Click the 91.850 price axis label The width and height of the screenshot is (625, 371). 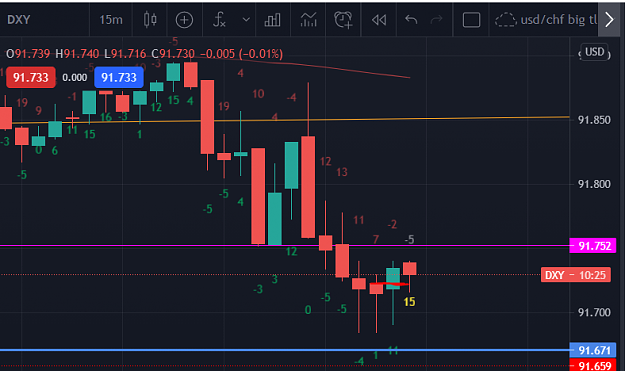click(594, 120)
